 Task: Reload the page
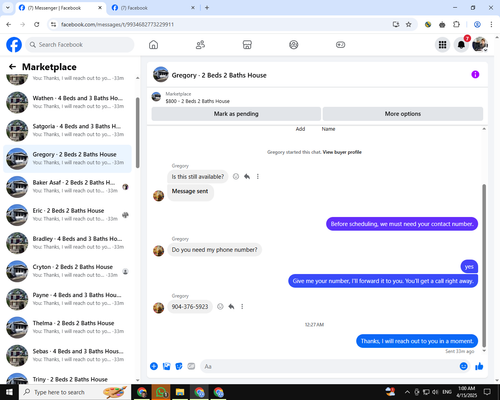pos(37,24)
